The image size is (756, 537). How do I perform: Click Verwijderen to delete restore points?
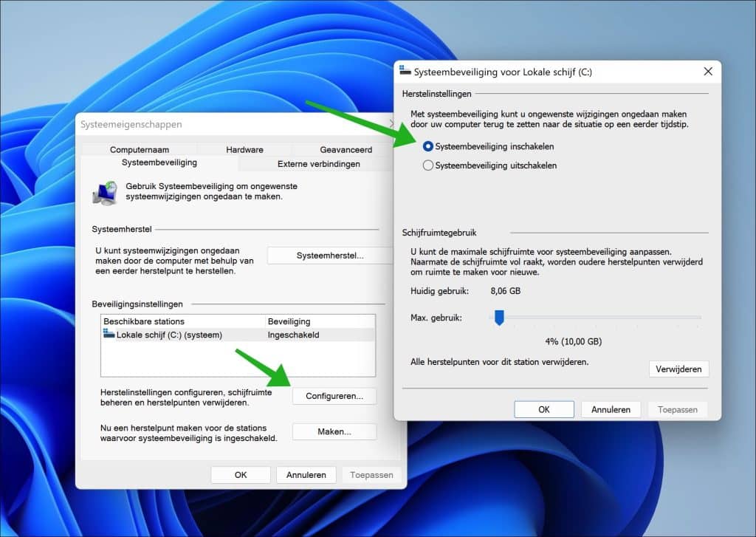click(678, 369)
